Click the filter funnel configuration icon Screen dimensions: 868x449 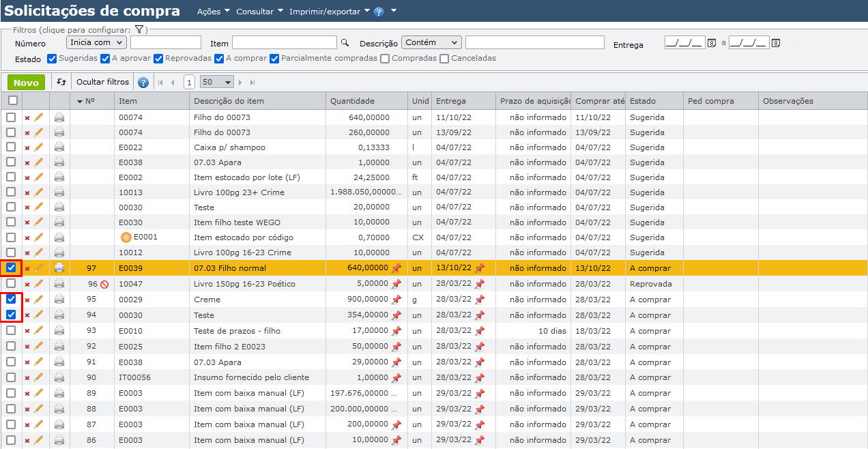(x=139, y=29)
